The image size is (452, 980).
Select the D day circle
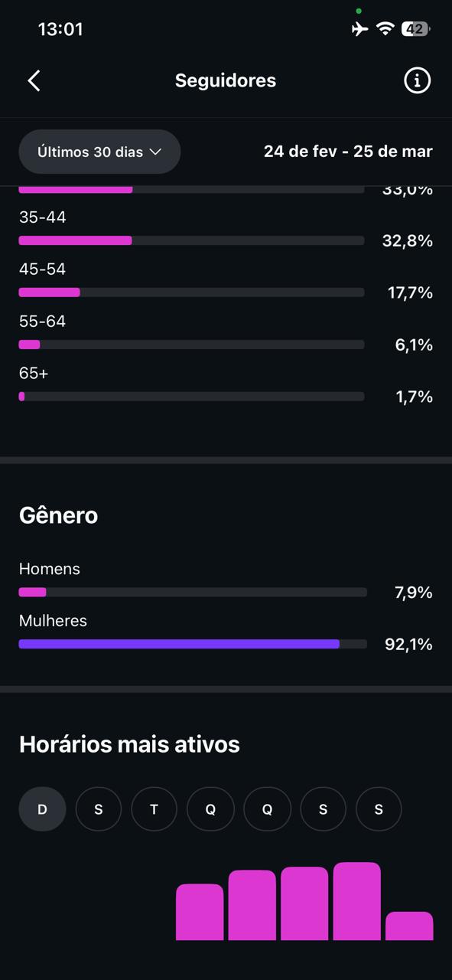pos(42,808)
